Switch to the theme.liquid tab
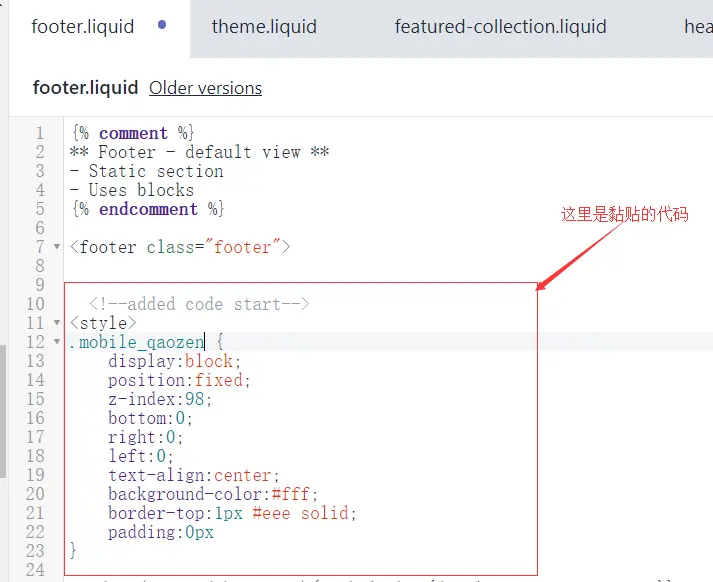This screenshot has width=713, height=582. [264, 27]
